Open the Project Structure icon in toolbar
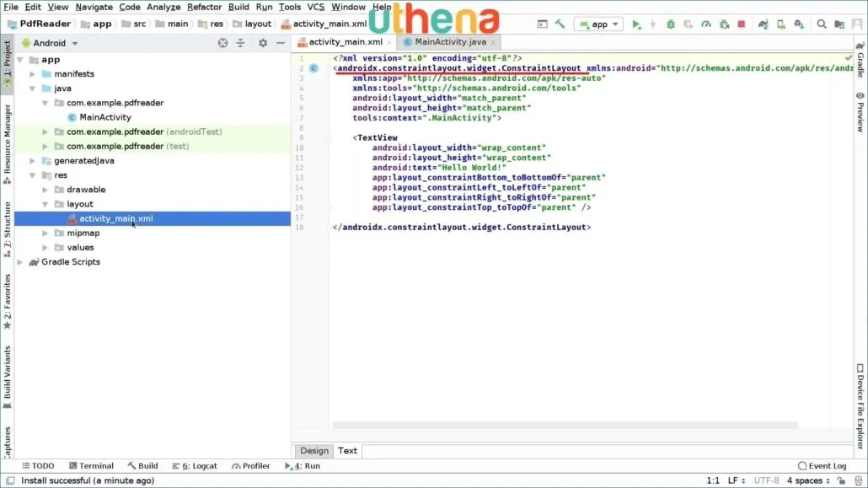The width and height of the screenshot is (868, 488). (839, 24)
